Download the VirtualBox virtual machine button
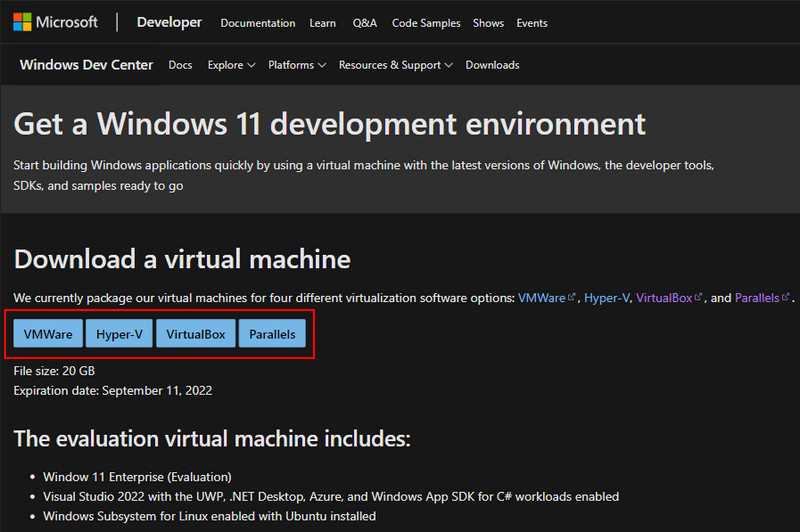 (196, 334)
